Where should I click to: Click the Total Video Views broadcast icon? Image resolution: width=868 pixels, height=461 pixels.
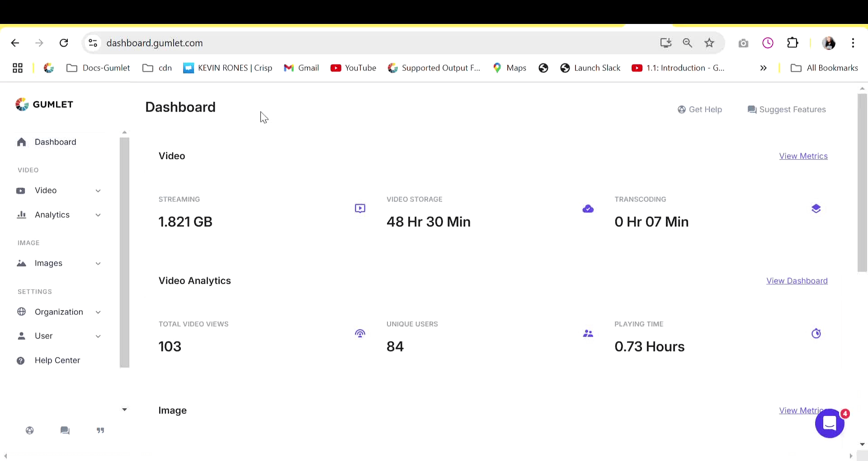click(360, 334)
